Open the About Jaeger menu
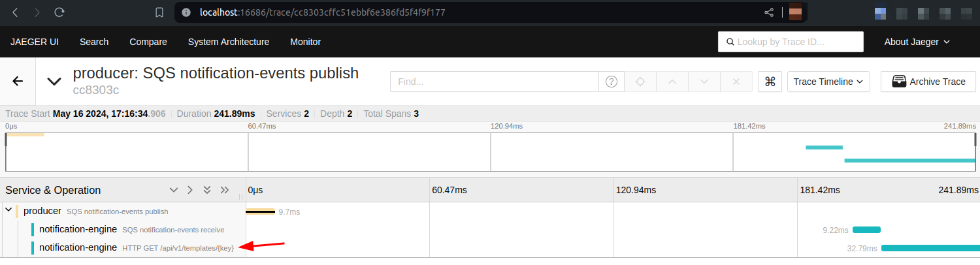Image resolution: width=980 pixels, height=265 pixels. click(x=917, y=42)
